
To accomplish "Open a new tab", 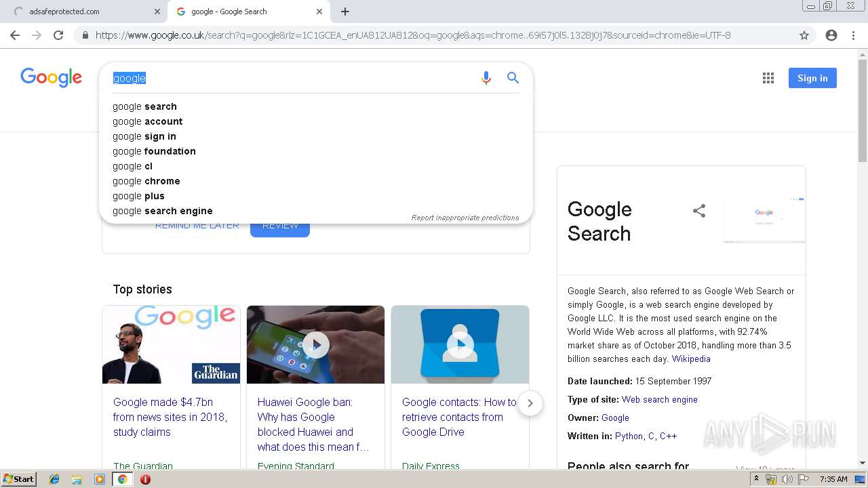I will [x=345, y=12].
